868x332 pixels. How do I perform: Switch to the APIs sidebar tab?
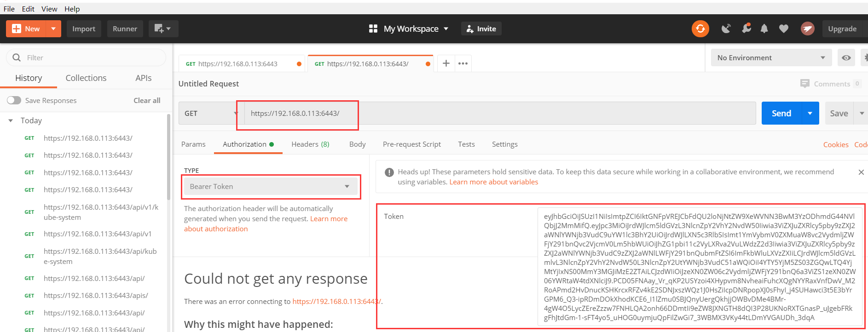[144, 78]
